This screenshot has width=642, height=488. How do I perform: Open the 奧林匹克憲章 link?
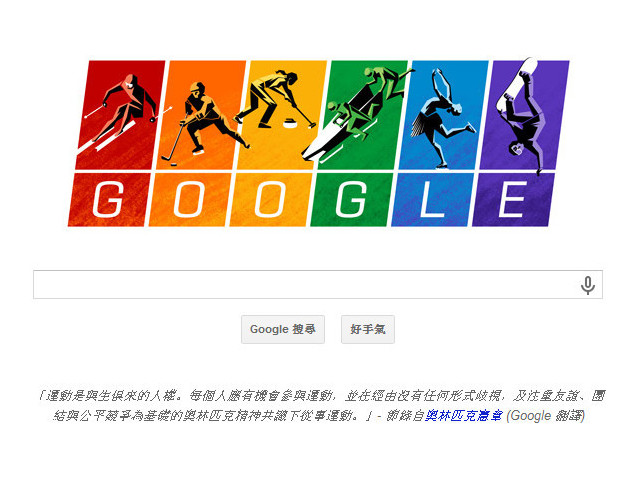pos(463,416)
